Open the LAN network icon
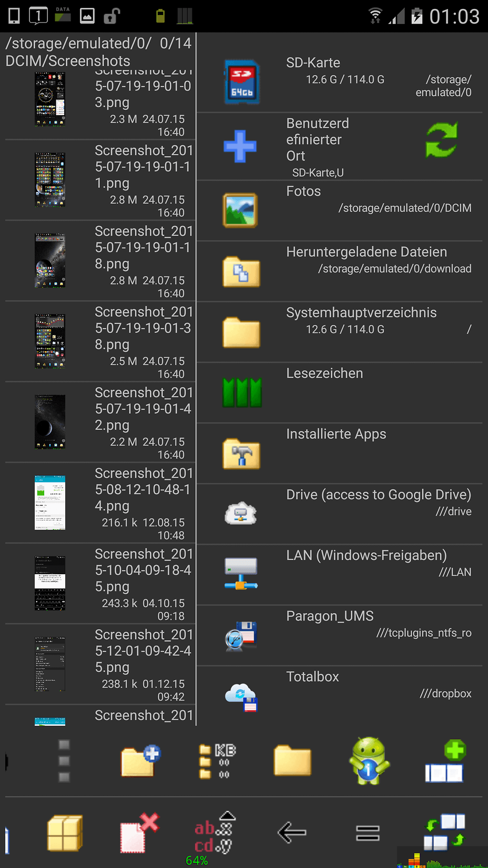The width and height of the screenshot is (488, 868). pos(241,574)
